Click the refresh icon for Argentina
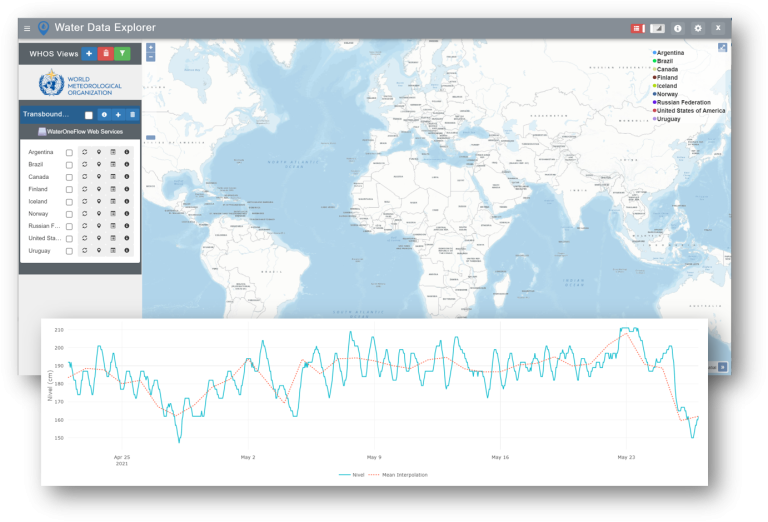The image size is (768, 522). [x=85, y=152]
